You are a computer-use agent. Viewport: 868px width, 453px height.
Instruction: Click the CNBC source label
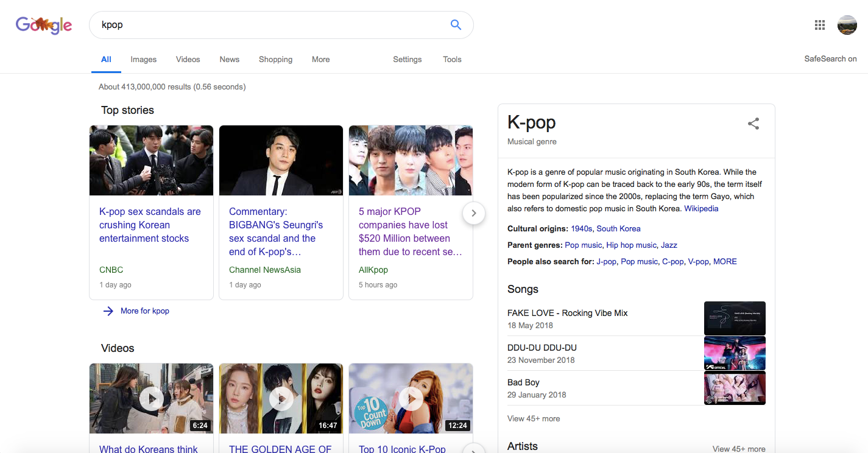coord(111,270)
